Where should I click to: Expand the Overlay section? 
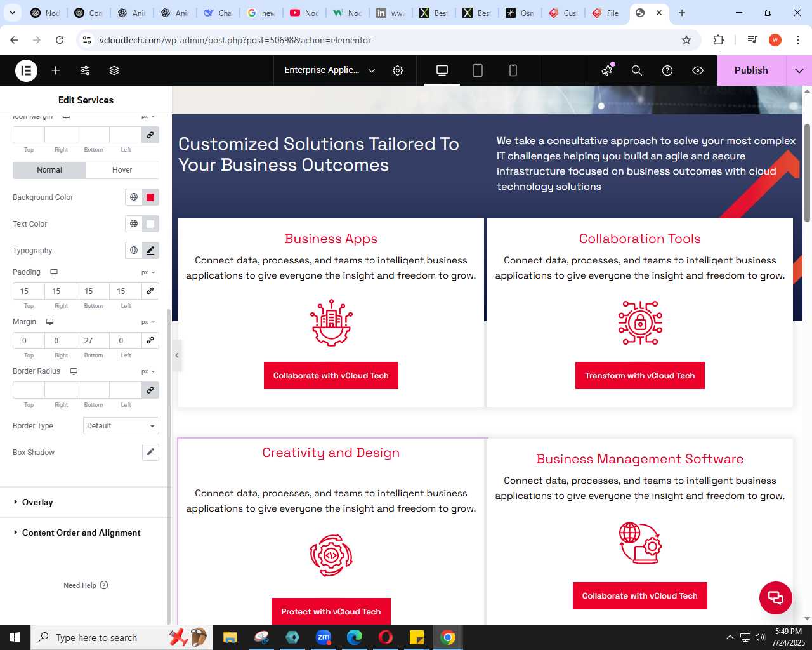[x=86, y=502]
